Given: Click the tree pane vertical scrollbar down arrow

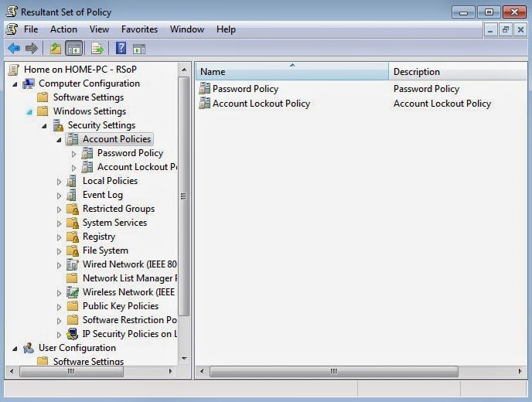Looking at the screenshot, I should [x=184, y=359].
